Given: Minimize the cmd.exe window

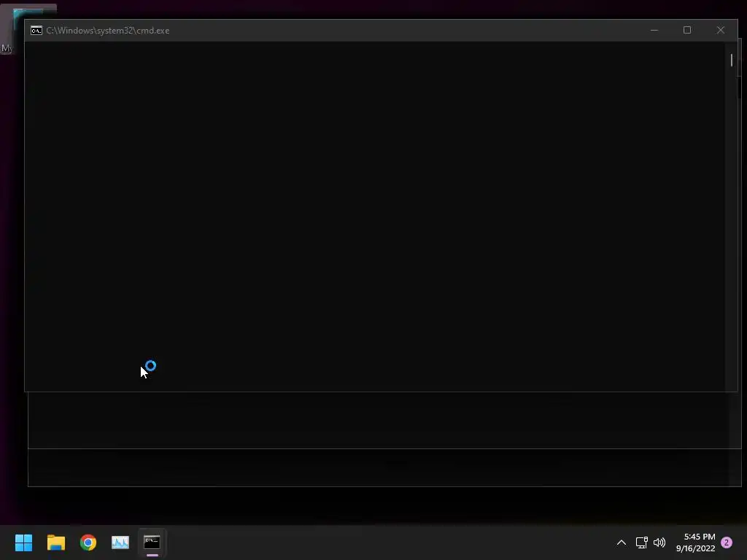Looking at the screenshot, I should coord(654,30).
